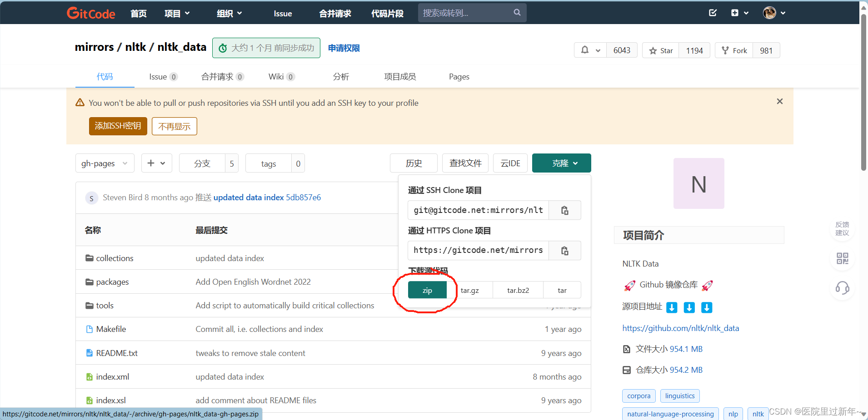868x420 pixels.
Task: Switch to the Wiki tab
Action: (x=276, y=77)
